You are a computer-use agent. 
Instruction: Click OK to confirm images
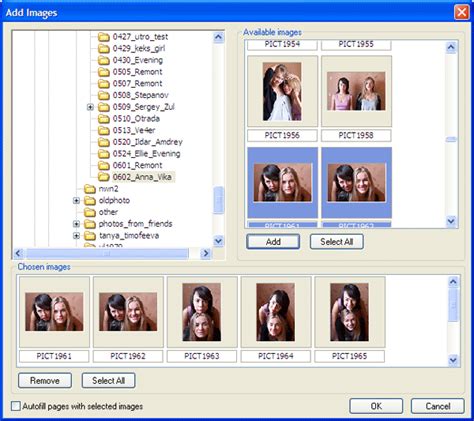[376, 406]
